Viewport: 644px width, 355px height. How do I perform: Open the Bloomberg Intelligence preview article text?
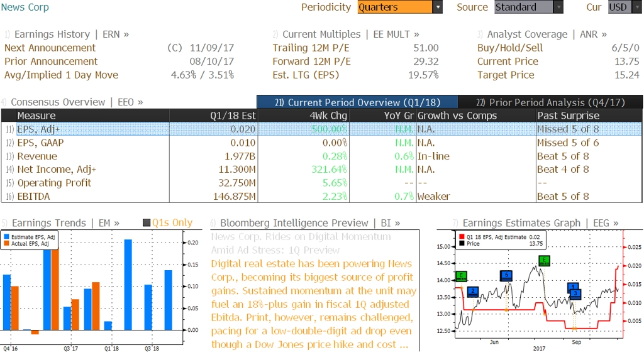click(x=314, y=304)
